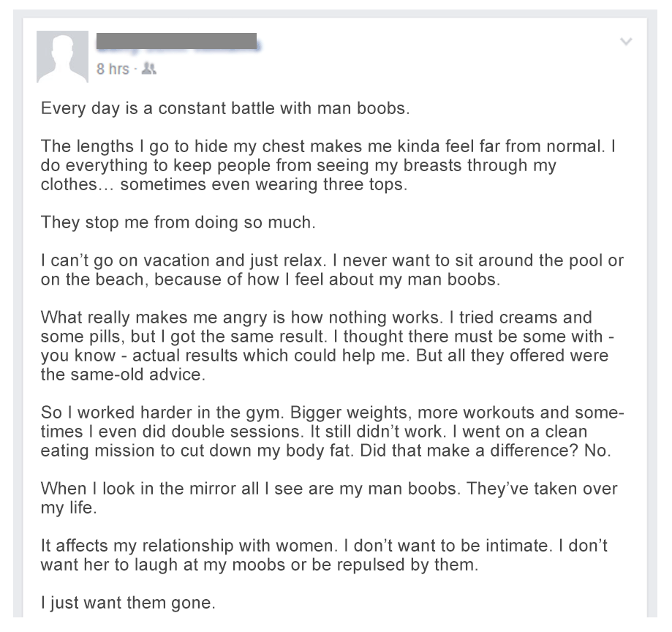This screenshot has width=672, height=632.
Task: Click the final line "I just want them gone."
Action: (128, 603)
